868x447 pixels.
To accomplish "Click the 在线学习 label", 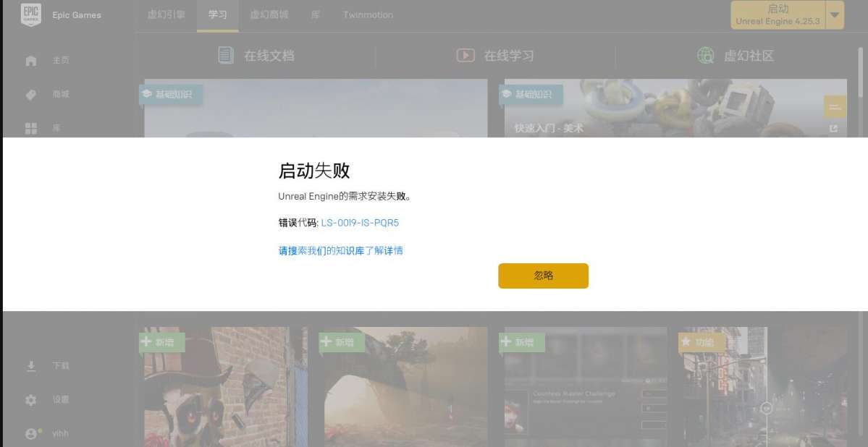I will pyautogui.click(x=509, y=56).
